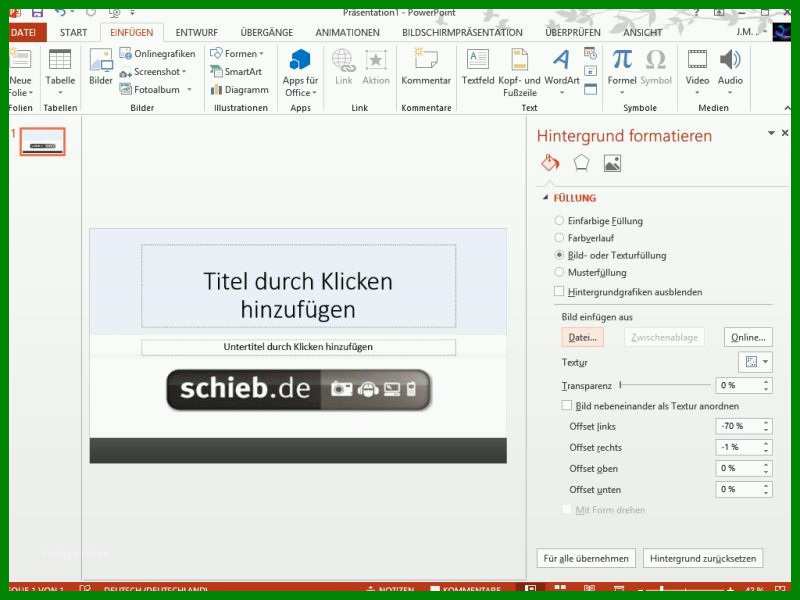Open the ÜBERPRÜFEN tab
The image size is (800, 600).
572,33
